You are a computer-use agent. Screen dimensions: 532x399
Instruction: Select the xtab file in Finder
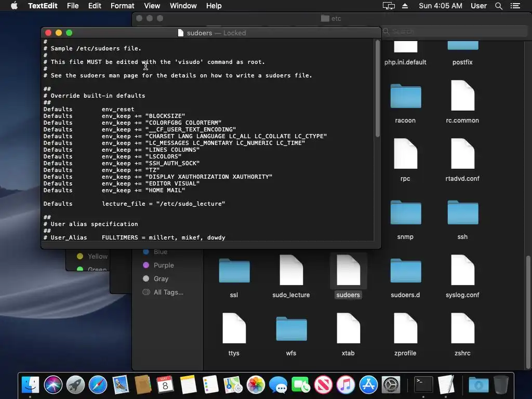click(348, 328)
